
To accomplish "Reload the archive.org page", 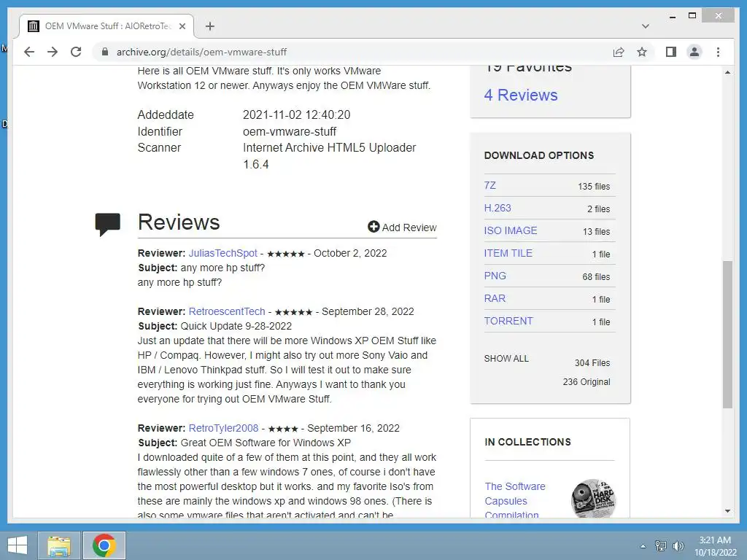I will coord(76,52).
